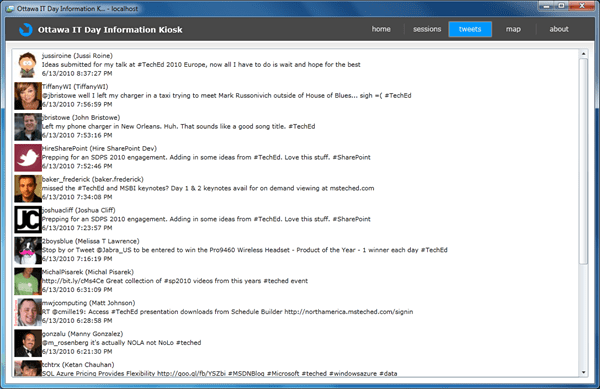This screenshot has height=389, width=600.
Task: Select the username 'jussiroine (Jussi Roine)'
Action: click(77, 56)
